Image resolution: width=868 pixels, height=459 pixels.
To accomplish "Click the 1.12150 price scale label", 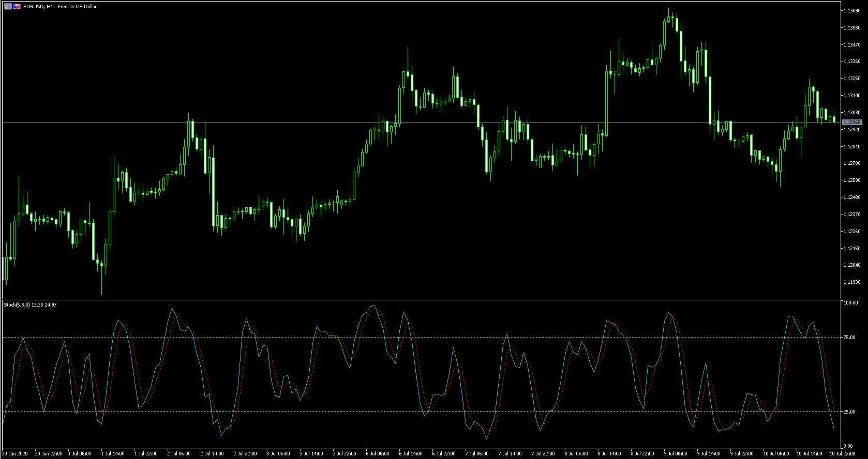I will pyautogui.click(x=852, y=249).
